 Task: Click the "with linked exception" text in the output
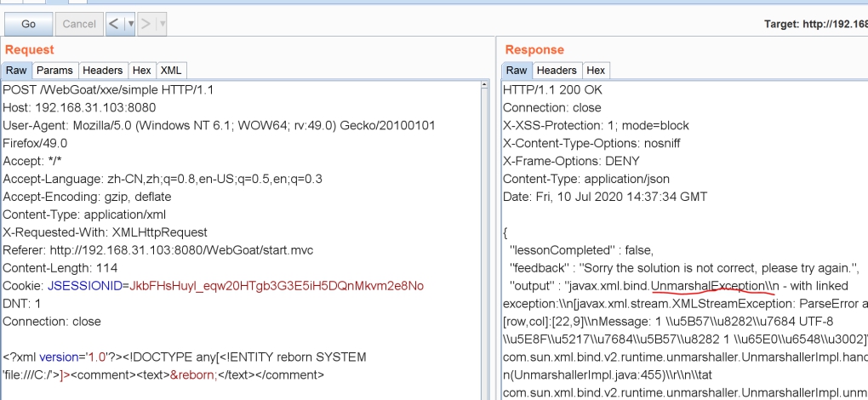(676, 294)
